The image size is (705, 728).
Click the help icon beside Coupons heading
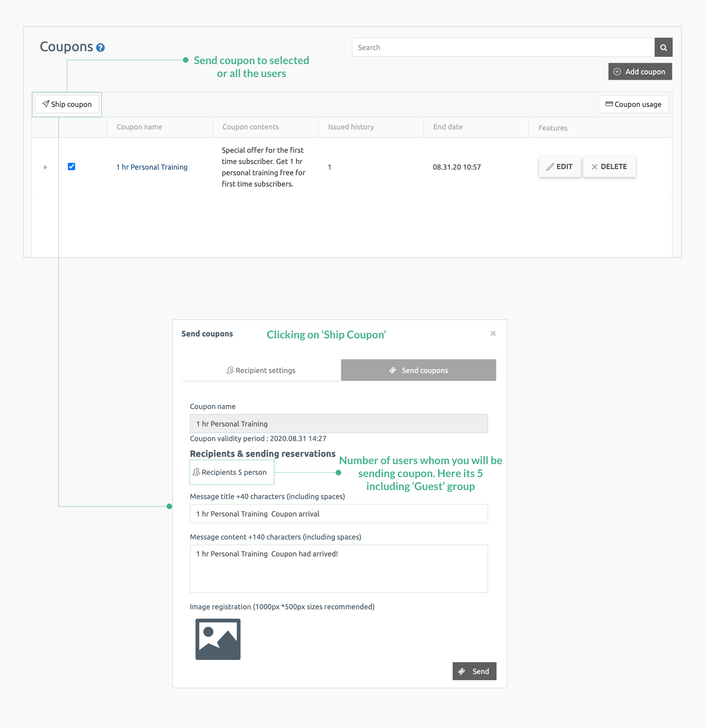[x=100, y=48]
